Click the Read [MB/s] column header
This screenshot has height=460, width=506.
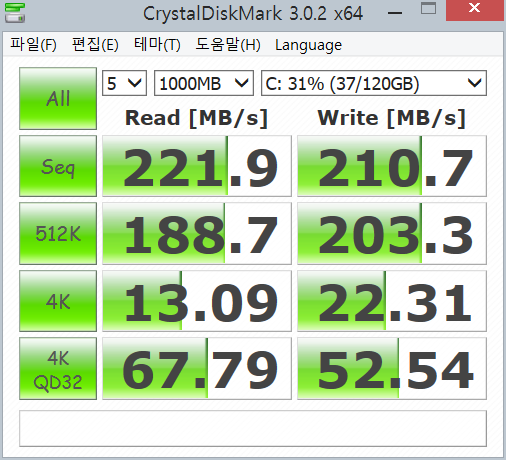[x=197, y=118]
